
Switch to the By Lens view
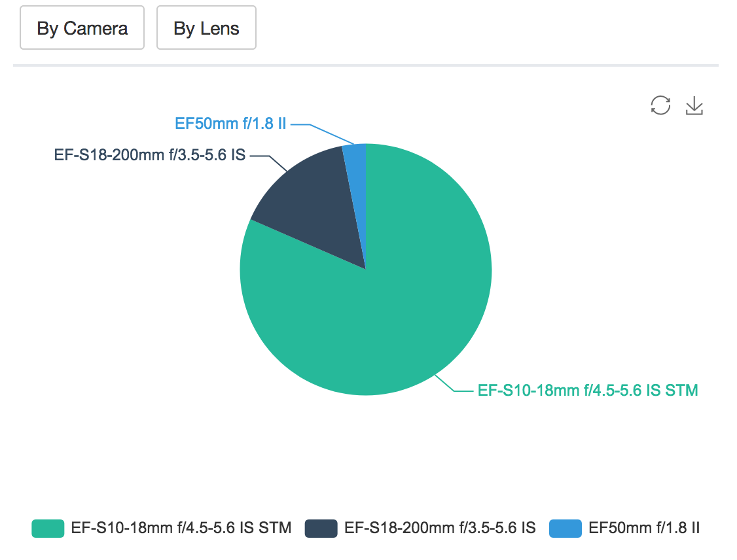(206, 28)
